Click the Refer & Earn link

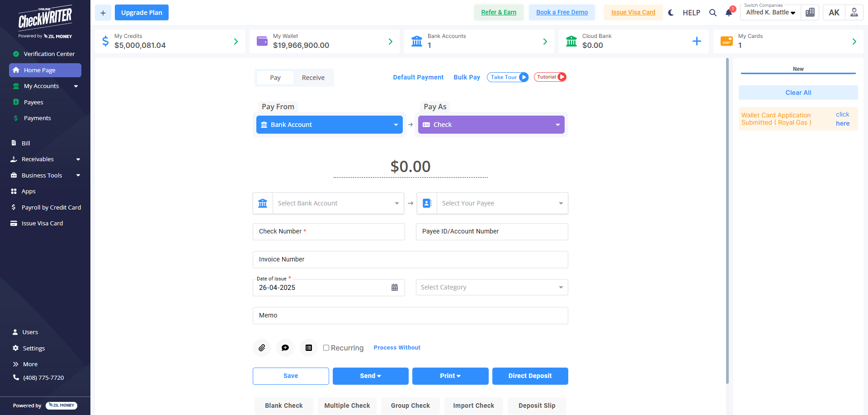point(499,13)
